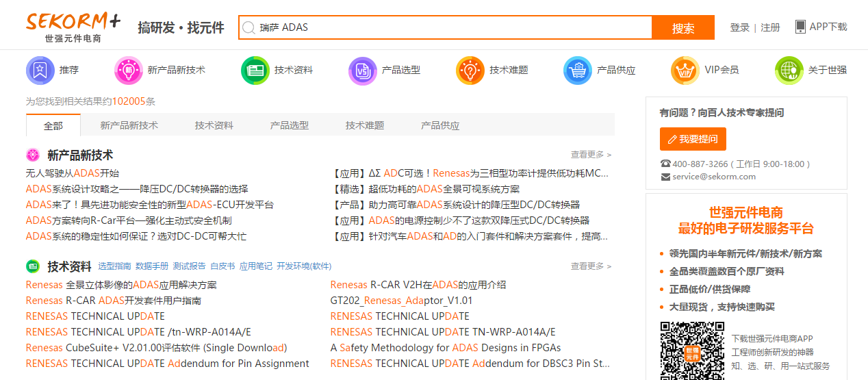Open article 无人驾驶从ADAS开始

[72, 173]
